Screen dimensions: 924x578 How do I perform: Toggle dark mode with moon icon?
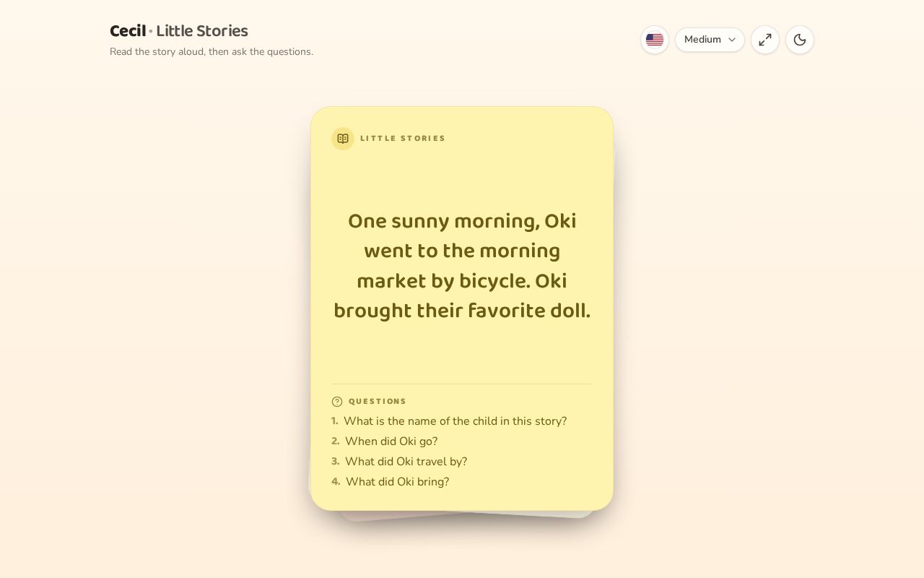click(x=800, y=40)
